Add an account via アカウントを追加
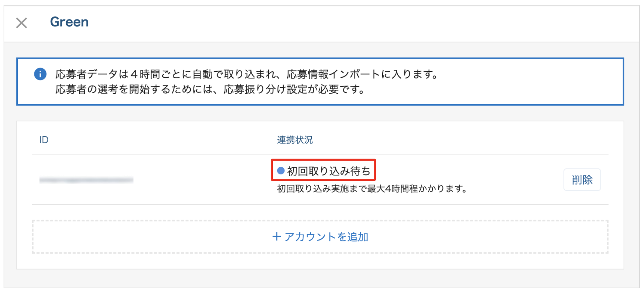This screenshot has width=644, height=293. [320, 237]
